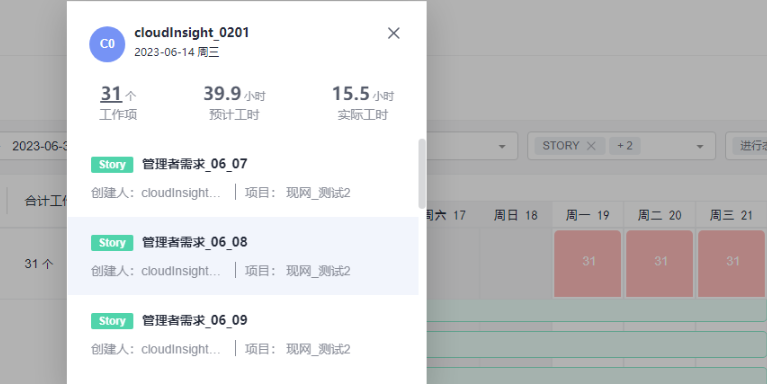This screenshot has height=384, width=767.
Task: Click the Story tag on 管理者需求_06_09
Action: (x=112, y=321)
